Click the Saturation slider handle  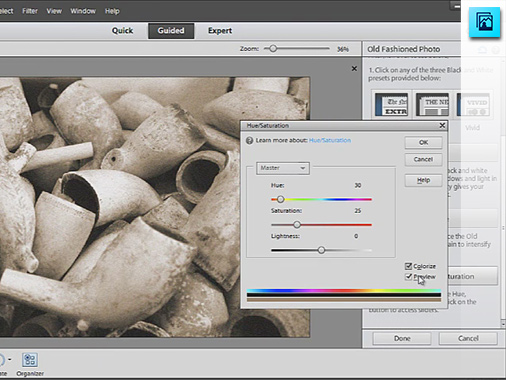297,225
